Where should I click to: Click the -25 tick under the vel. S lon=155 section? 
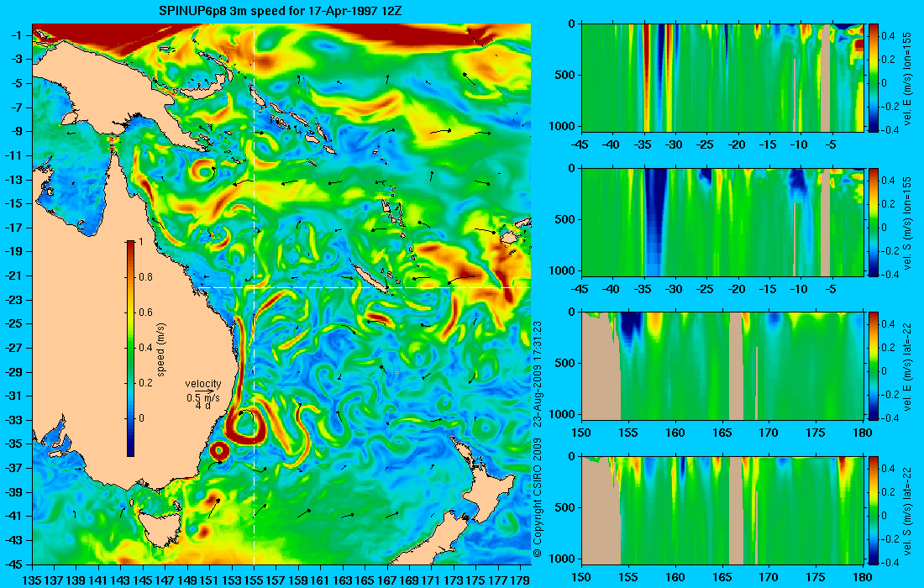point(706,289)
